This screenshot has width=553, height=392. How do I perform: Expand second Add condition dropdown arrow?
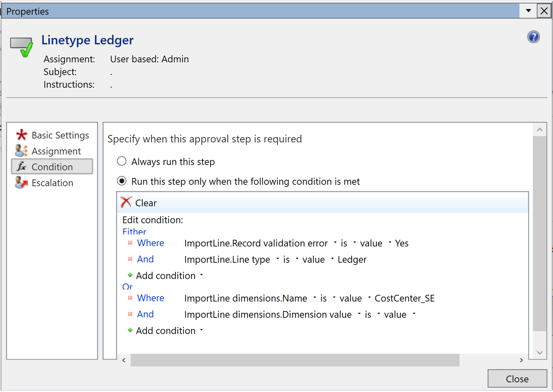point(202,330)
